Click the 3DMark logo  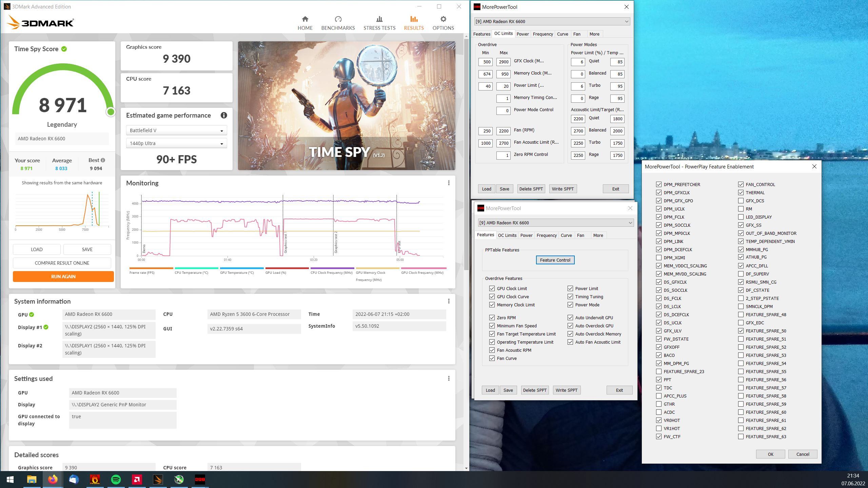(40, 22)
